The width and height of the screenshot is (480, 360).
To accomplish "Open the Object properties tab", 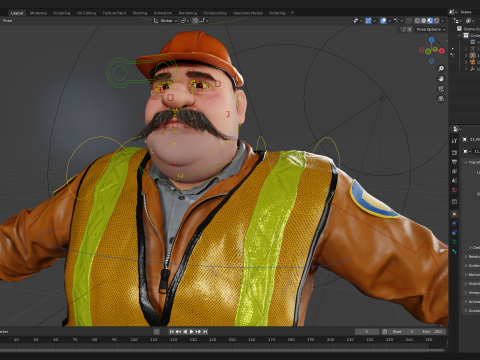I will (454, 214).
